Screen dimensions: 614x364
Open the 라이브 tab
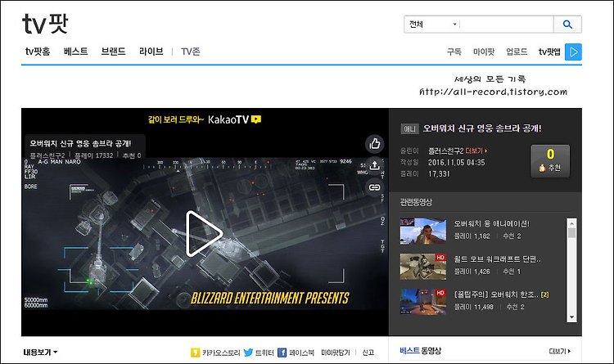tap(151, 52)
